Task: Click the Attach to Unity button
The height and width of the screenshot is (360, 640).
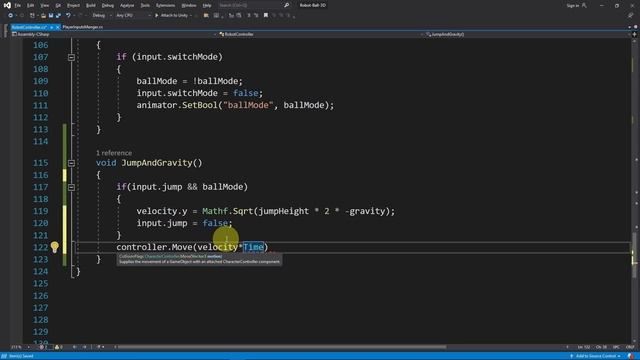Action: 171,16
